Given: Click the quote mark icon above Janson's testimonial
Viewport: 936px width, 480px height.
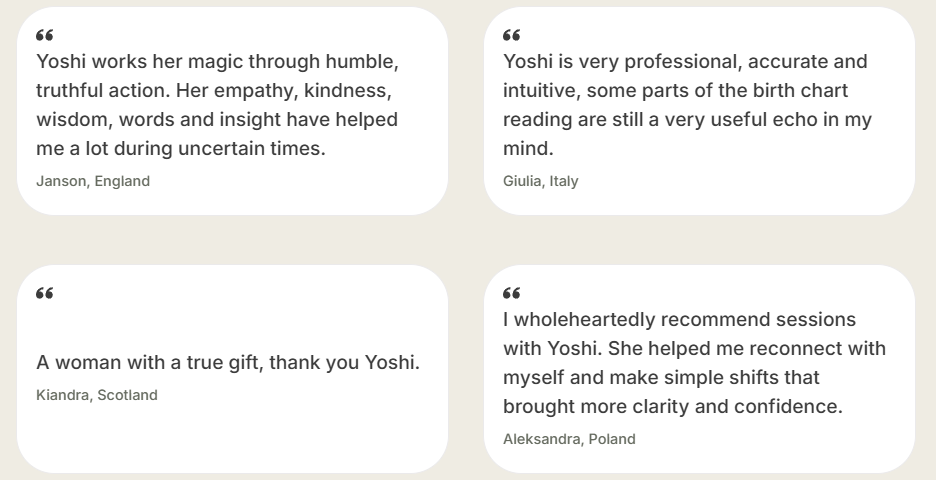Looking at the screenshot, I should [x=44, y=36].
